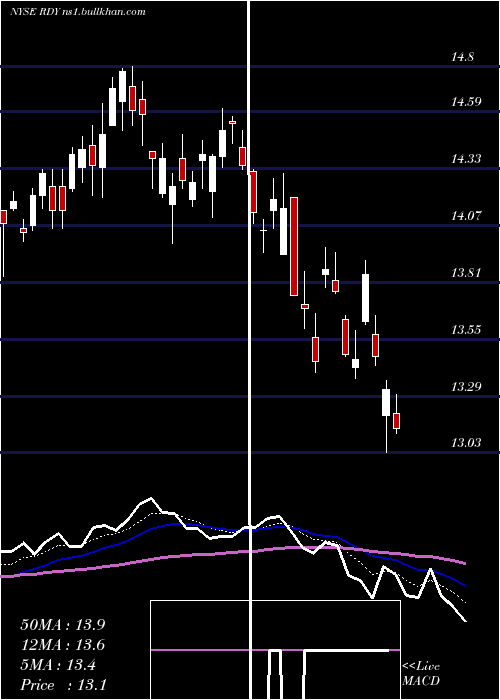Screen dimensions: 500x700
Task: Click the 12MA : 13.6 value
Action: (63, 645)
